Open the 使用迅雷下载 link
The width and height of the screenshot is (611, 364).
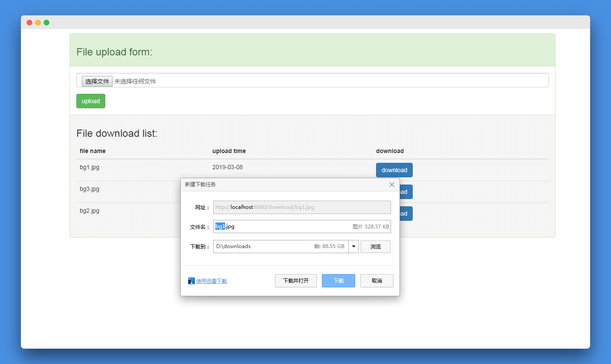click(211, 281)
